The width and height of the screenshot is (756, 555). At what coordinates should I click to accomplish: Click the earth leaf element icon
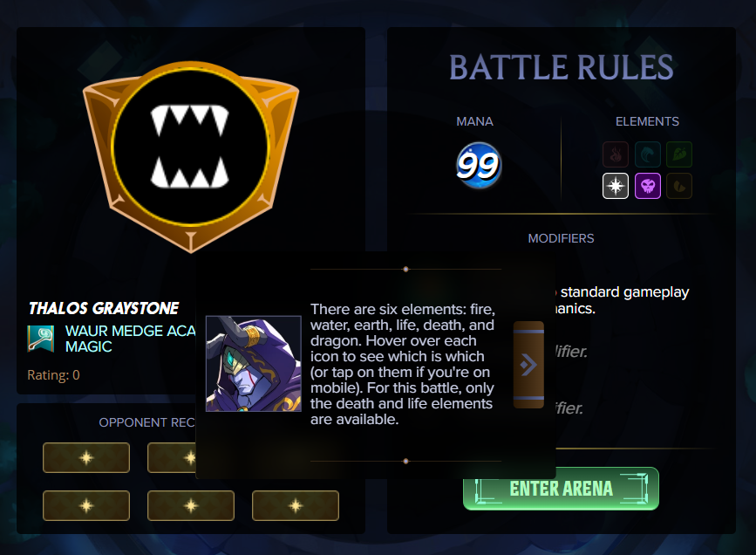(679, 154)
